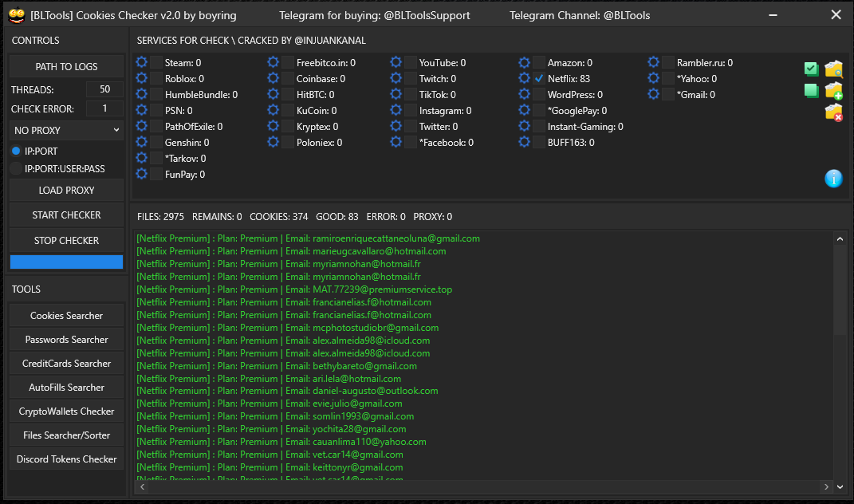Click 'Telegram Channel: @BLTools' title text
The width and height of the screenshot is (854, 504).
pos(580,15)
